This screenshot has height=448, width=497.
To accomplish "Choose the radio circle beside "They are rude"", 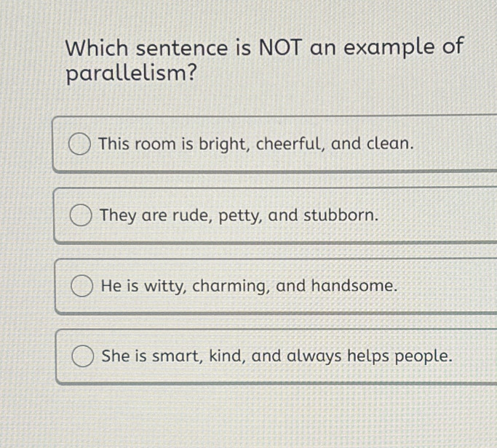I will (81, 216).
